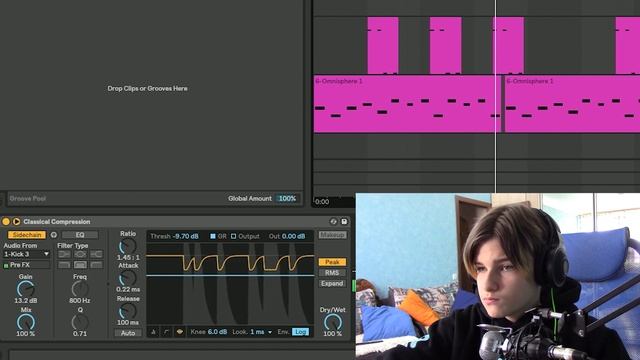Select RMS compression mode

332,273
